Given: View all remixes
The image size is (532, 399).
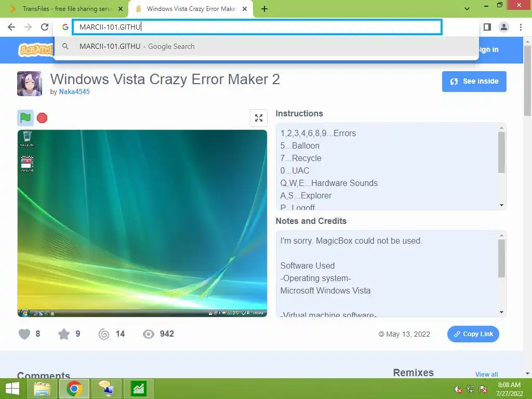Looking at the screenshot, I should (486, 374).
